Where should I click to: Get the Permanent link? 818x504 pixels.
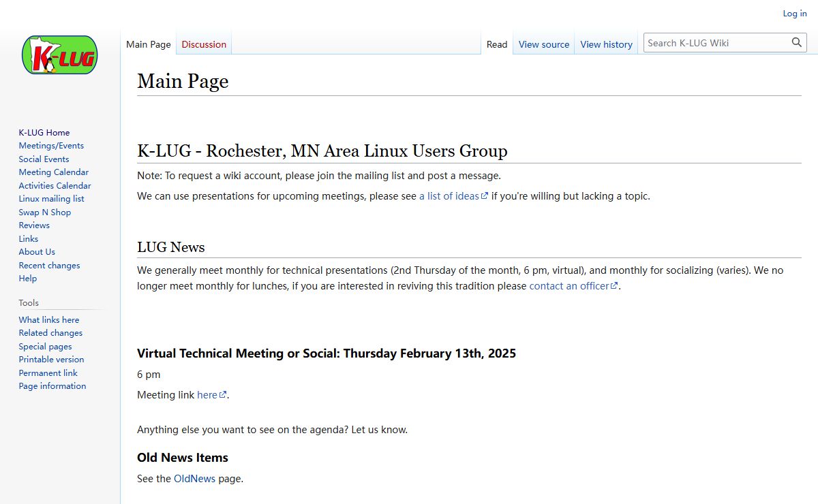[48, 373]
